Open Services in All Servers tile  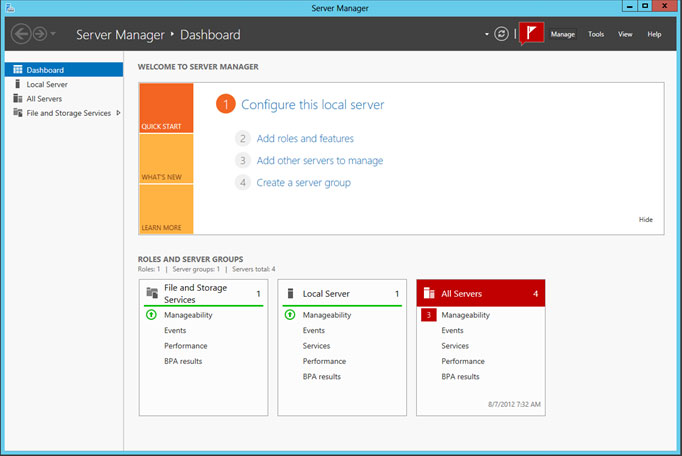tap(455, 345)
